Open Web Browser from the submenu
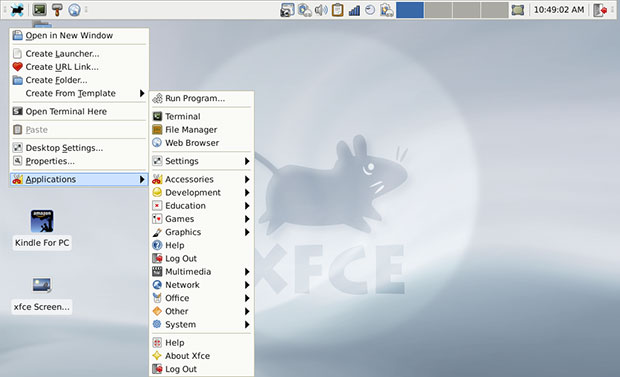This screenshot has height=377, width=620. (x=202, y=143)
